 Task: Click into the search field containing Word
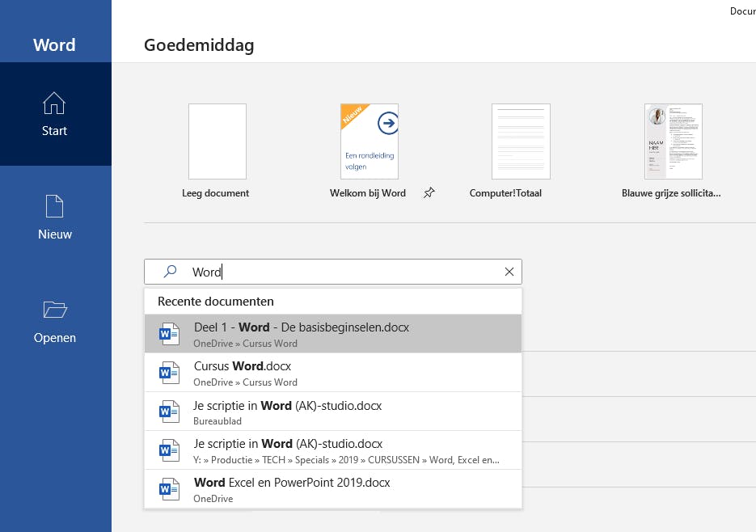[x=340, y=272]
